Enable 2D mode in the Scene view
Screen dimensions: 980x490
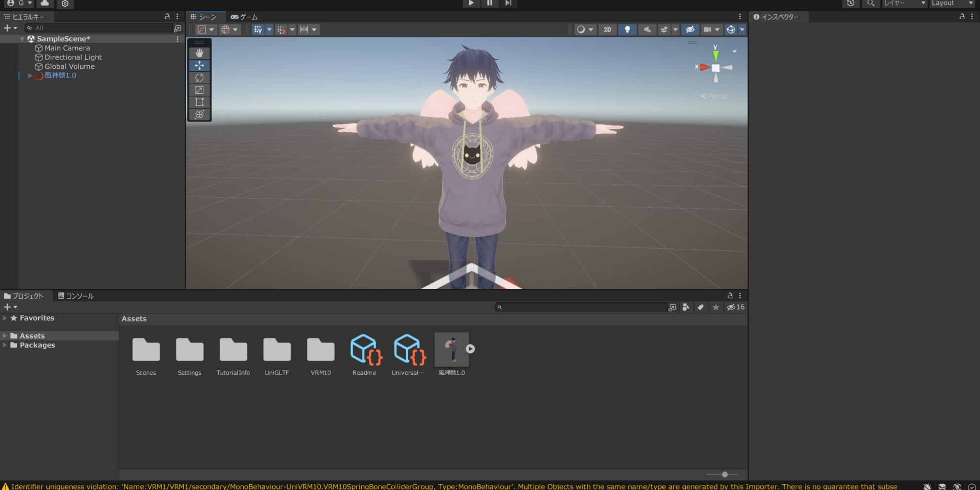607,29
